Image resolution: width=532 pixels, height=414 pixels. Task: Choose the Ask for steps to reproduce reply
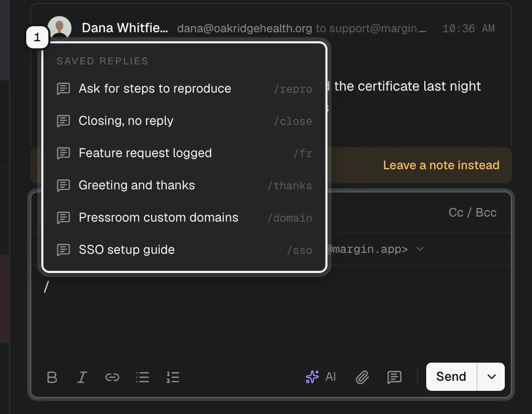(x=184, y=89)
